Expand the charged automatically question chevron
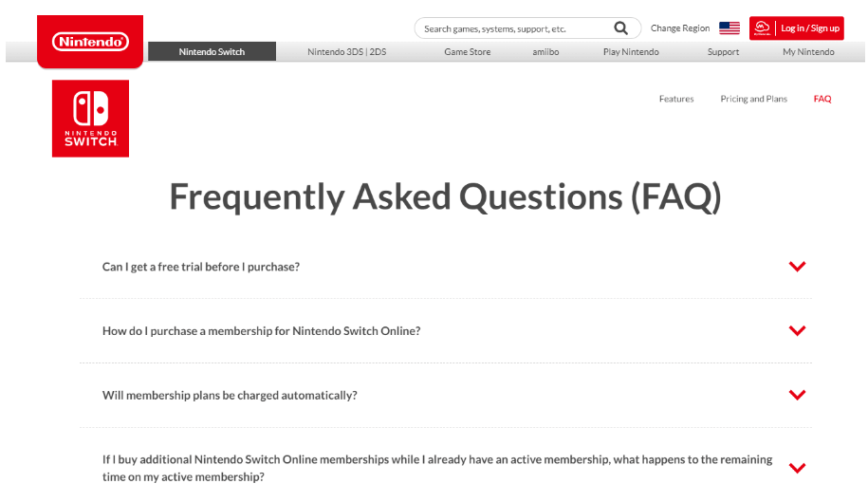Image resolution: width=868 pixels, height=502 pixels. click(797, 395)
